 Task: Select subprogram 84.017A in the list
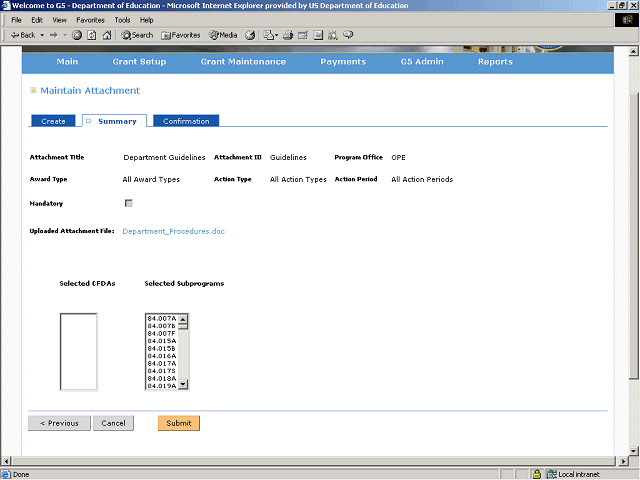pos(162,364)
